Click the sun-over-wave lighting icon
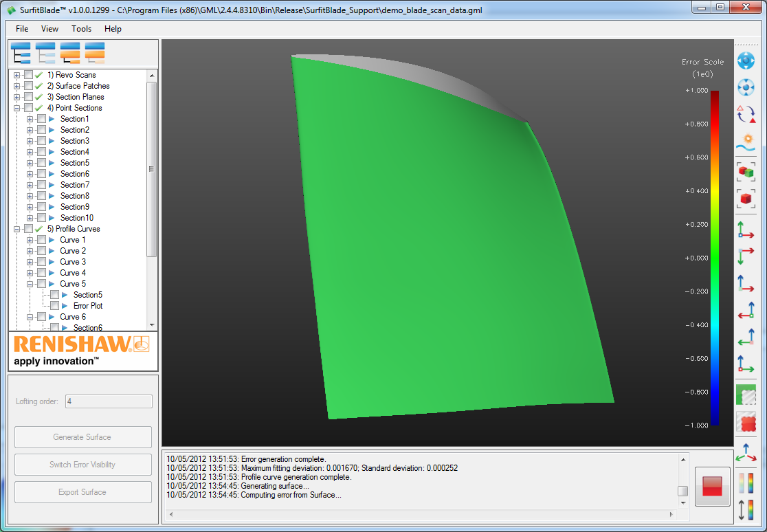 tap(746, 142)
